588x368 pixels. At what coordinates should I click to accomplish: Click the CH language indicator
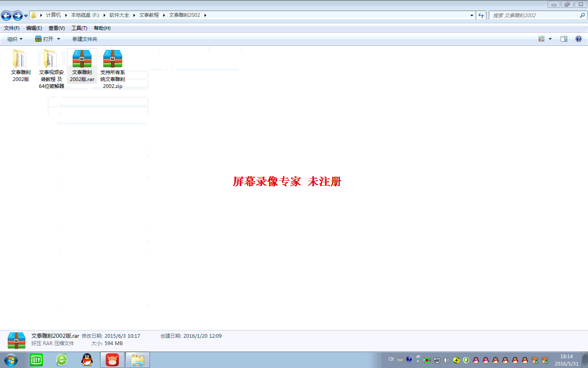pos(391,359)
